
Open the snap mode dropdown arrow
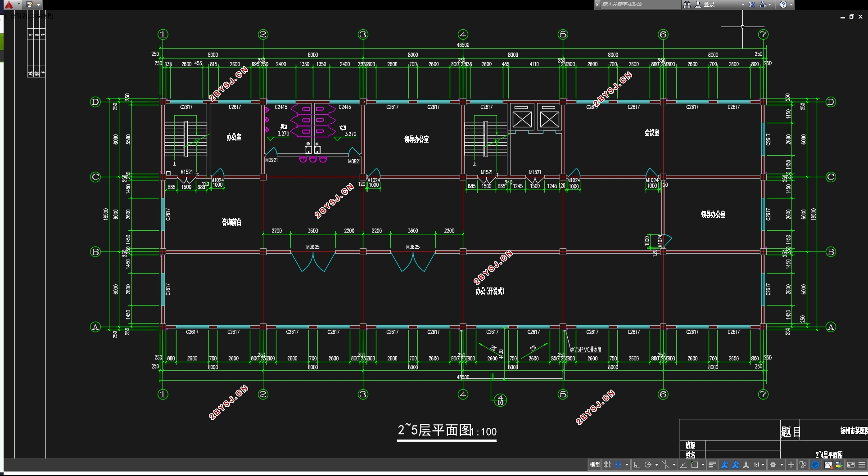point(627,465)
